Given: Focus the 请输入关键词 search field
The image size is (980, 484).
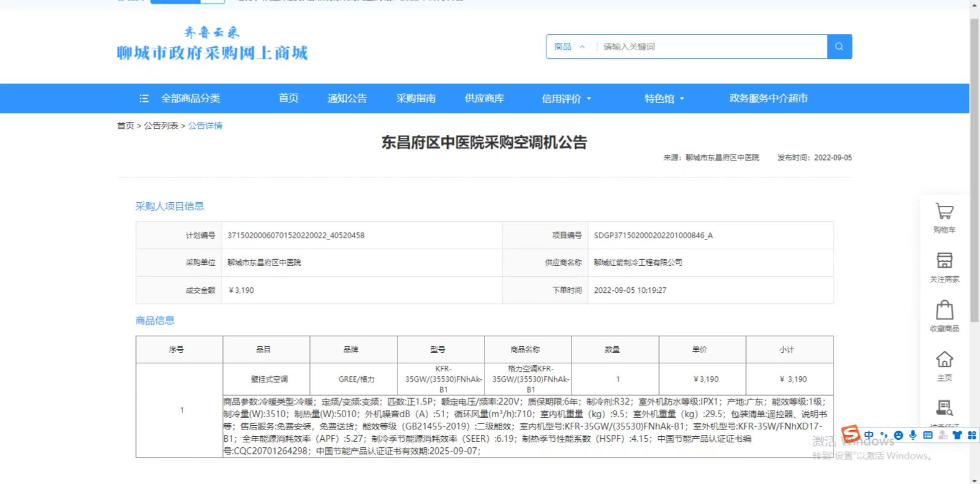Looking at the screenshot, I should tap(710, 47).
